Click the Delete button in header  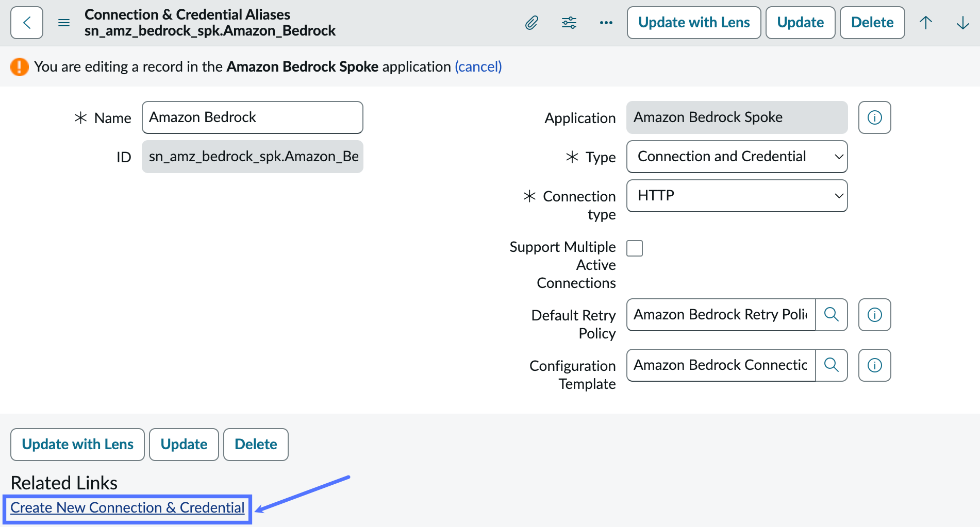pos(872,23)
